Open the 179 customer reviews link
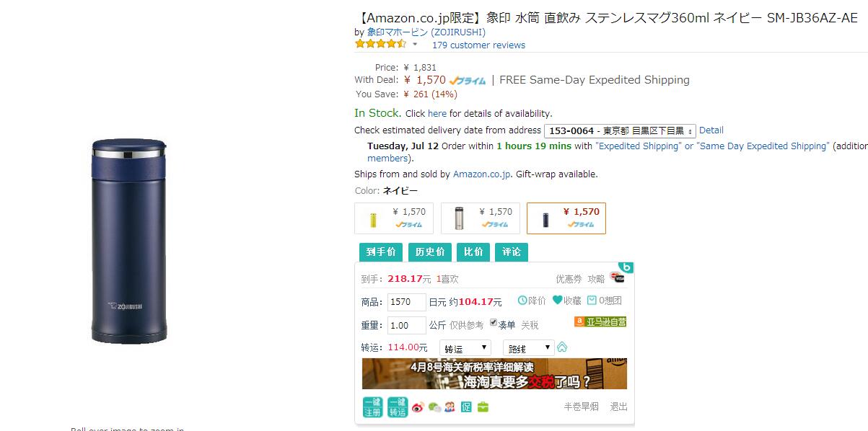The width and height of the screenshot is (868, 431). click(x=478, y=45)
